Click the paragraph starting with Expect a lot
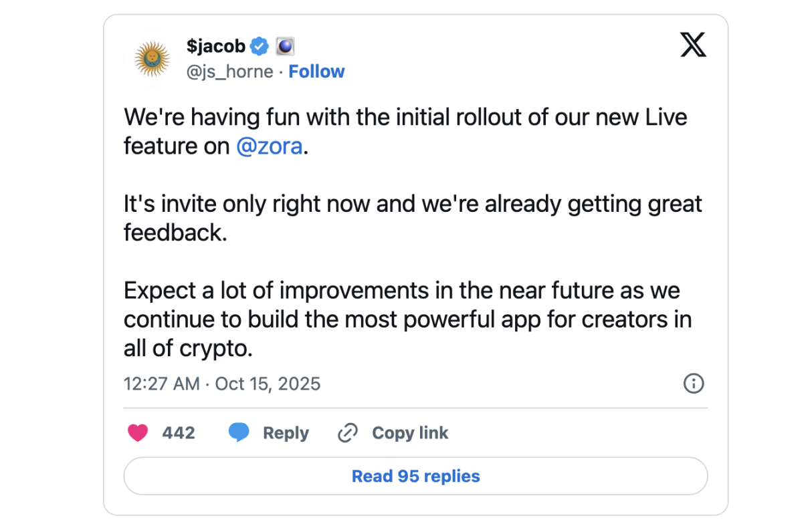The image size is (810, 532). tap(407, 319)
